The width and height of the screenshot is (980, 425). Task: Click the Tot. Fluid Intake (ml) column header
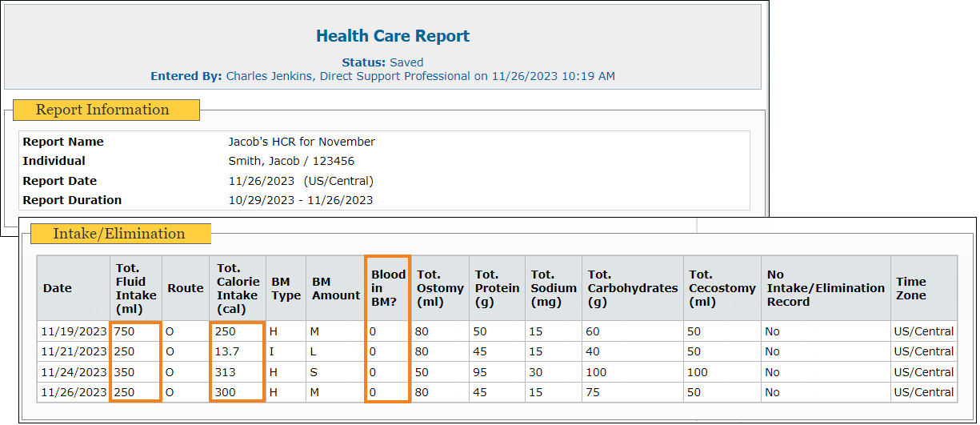click(x=136, y=288)
